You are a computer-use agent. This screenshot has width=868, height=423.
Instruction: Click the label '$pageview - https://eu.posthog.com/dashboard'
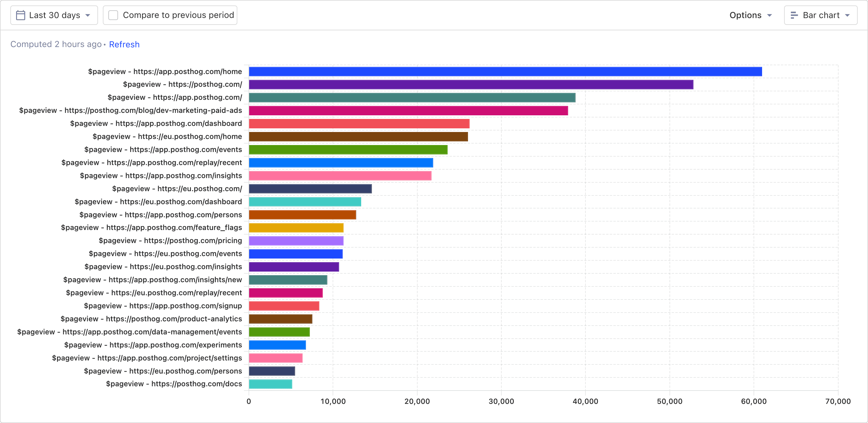158,202
